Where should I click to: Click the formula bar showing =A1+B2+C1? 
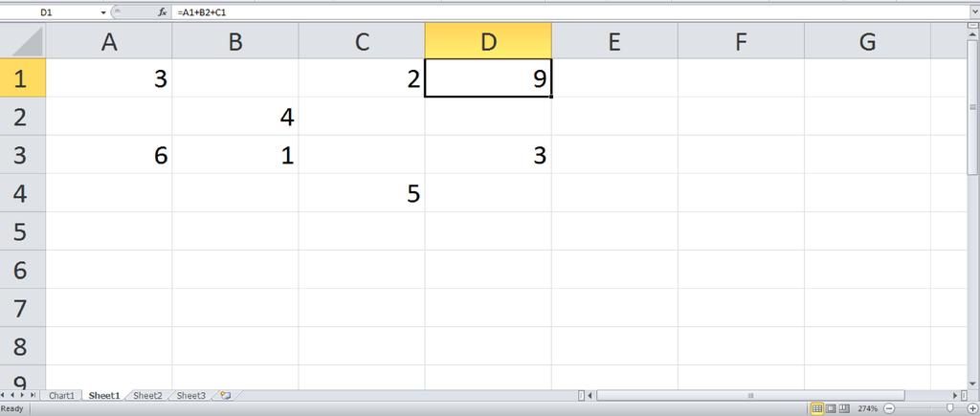point(570,11)
